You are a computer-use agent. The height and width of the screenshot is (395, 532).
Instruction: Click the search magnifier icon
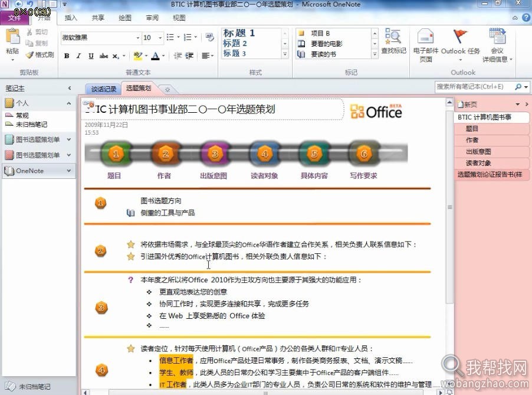518,87
